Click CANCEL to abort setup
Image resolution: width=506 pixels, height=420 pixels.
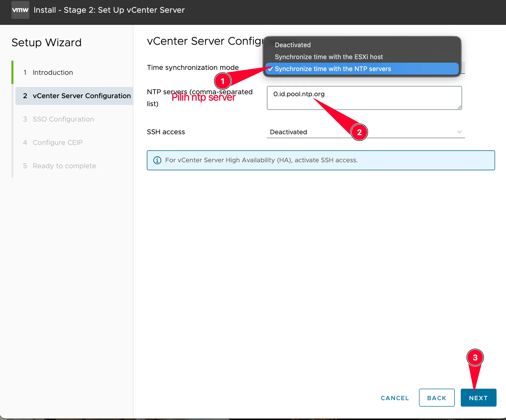click(395, 398)
